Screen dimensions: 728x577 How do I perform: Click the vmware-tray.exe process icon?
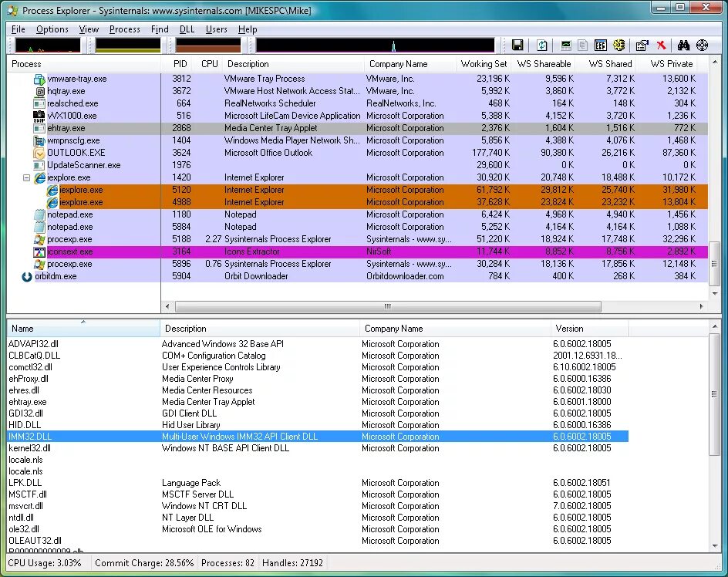pos(39,79)
